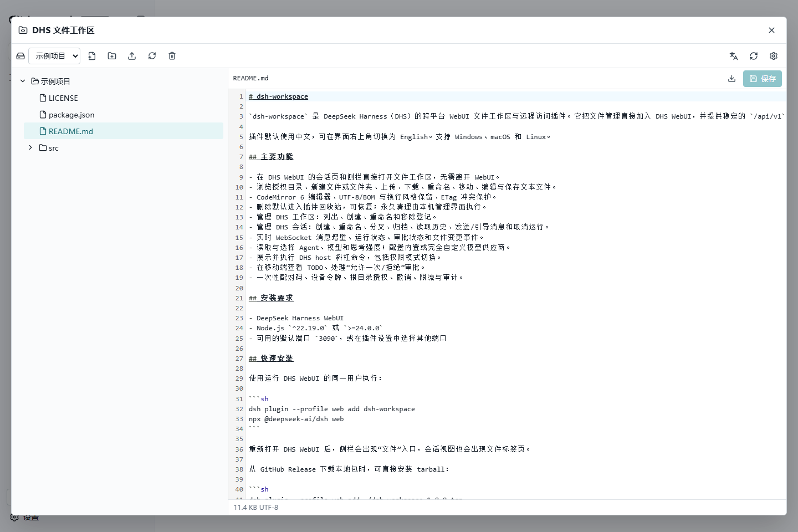The height and width of the screenshot is (532, 798).
Task: Click the "从 GitHub Release 下载本地包时" line
Action: (349, 469)
